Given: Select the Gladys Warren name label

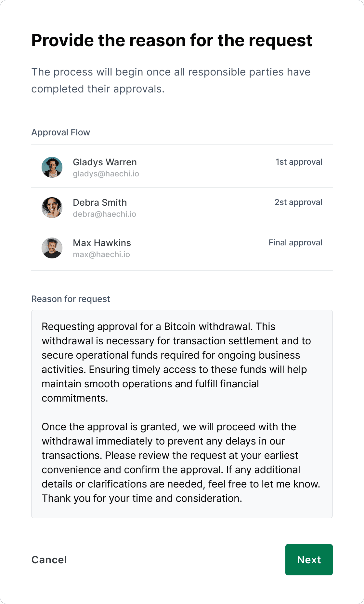Looking at the screenshot, I should [x=105, y=162].
